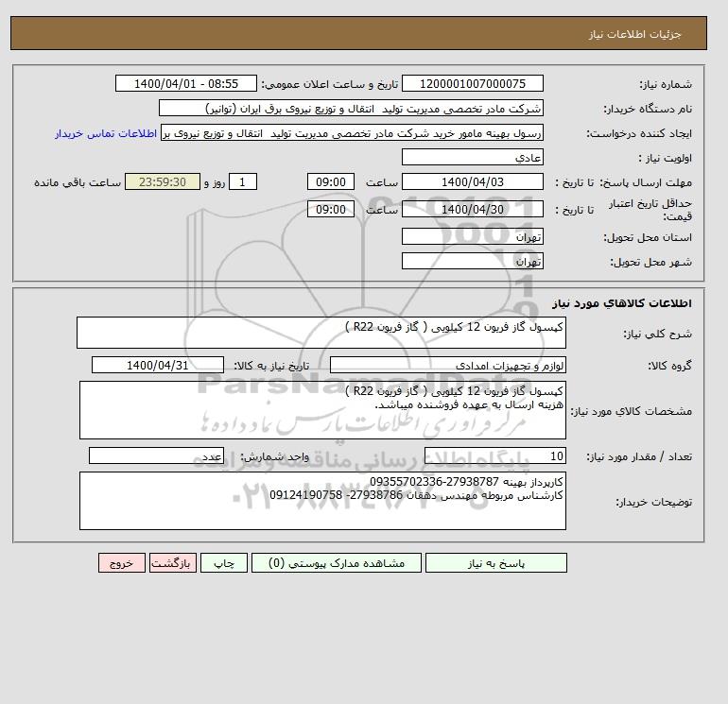The image size is (728, 704).
Task: Click the delivery city field تهران
Action: click(472, 261)
